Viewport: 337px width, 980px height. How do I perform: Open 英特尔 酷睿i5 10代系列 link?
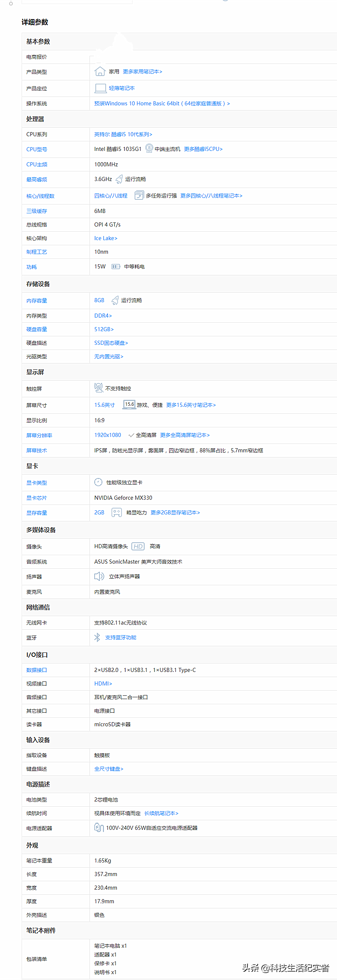coord(123,134)
